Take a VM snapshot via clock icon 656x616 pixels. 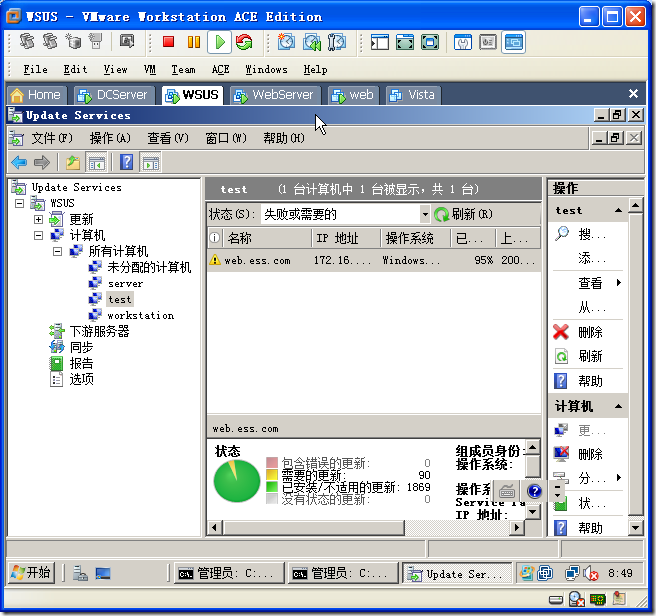click(x=286, y=42)
